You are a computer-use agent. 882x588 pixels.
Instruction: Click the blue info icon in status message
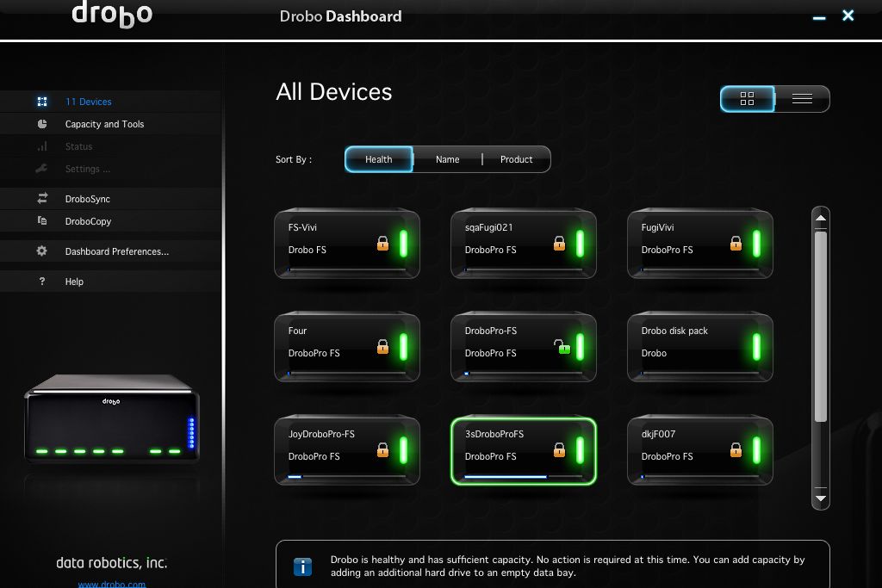pyautogui.click(x=302, y=566)
